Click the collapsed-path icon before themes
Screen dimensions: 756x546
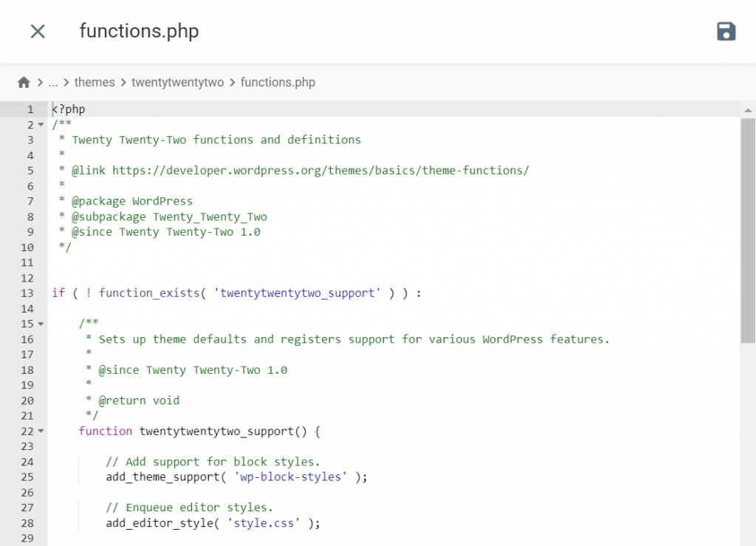(x=52, y=82)
